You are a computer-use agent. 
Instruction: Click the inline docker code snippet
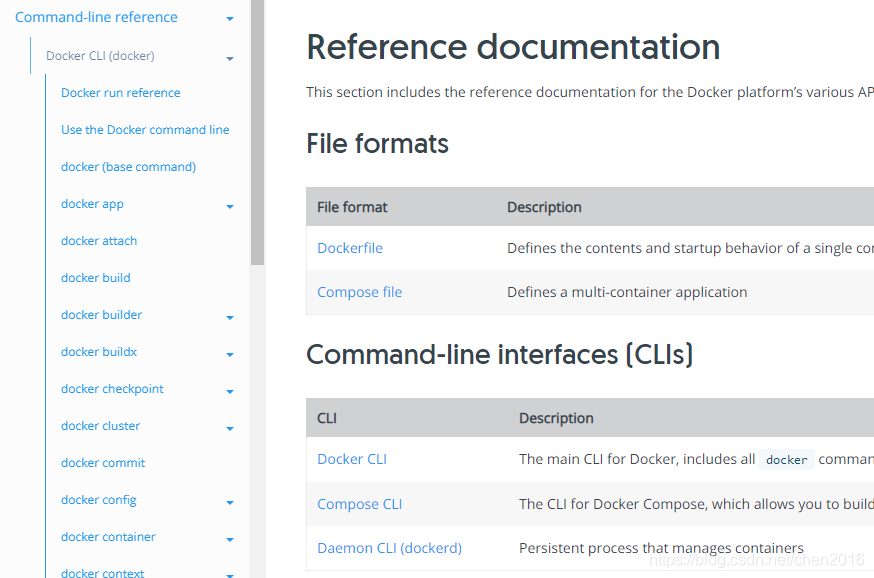[786, 460]
